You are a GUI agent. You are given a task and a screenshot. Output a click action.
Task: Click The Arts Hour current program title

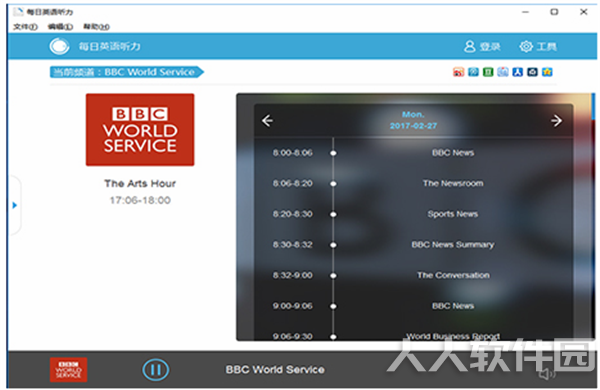140,183
